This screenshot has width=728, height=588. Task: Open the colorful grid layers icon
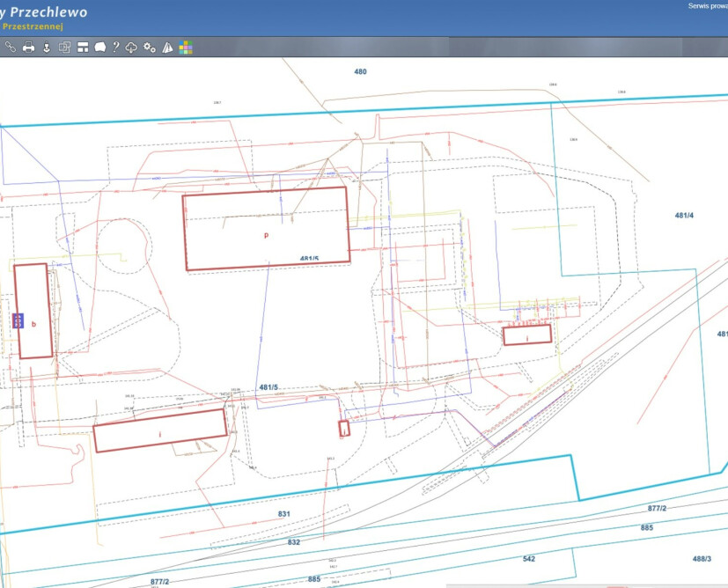coord(186,48)
